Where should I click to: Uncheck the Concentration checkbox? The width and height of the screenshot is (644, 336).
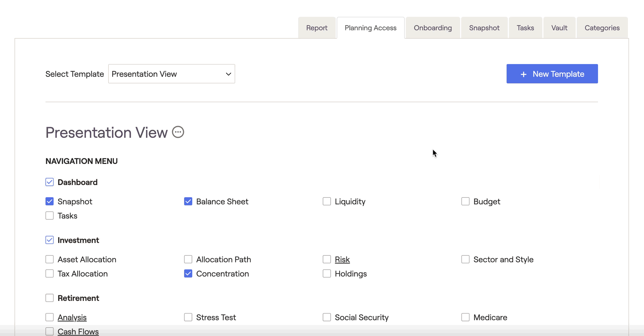(x=188, y=274)
